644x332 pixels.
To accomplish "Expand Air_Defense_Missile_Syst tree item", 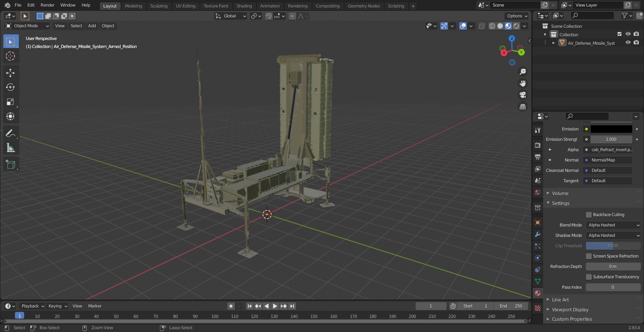I will pos(553,43).
